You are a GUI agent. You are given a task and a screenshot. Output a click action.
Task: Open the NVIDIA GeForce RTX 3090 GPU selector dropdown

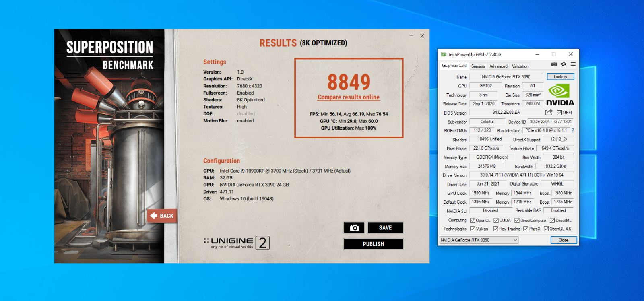(x=479, y=240)
